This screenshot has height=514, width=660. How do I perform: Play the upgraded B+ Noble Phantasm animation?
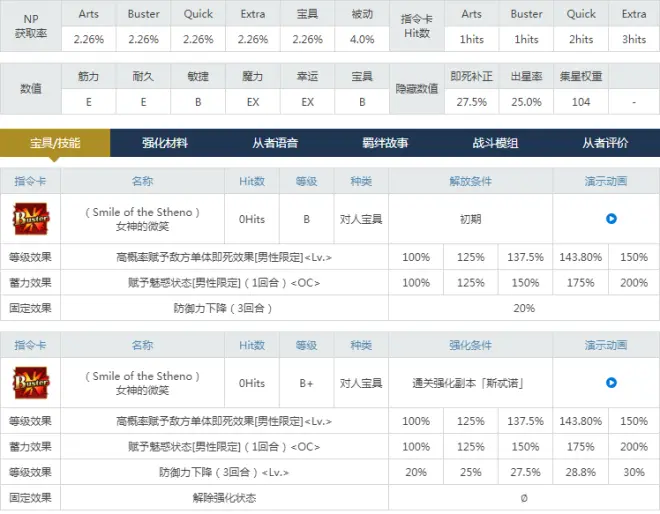click(611, 383)
